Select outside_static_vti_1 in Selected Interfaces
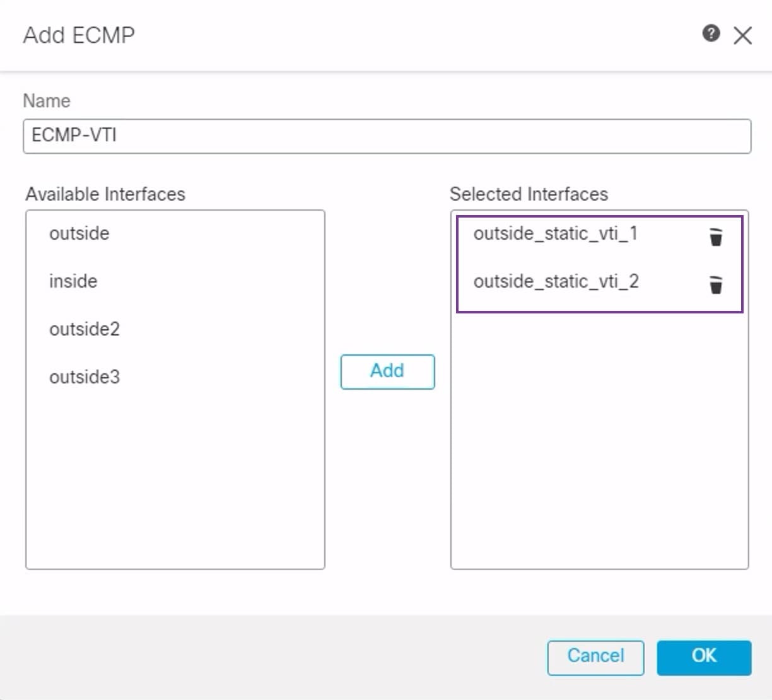The height and width of the screenshot is (700, 772). [557, 233]
